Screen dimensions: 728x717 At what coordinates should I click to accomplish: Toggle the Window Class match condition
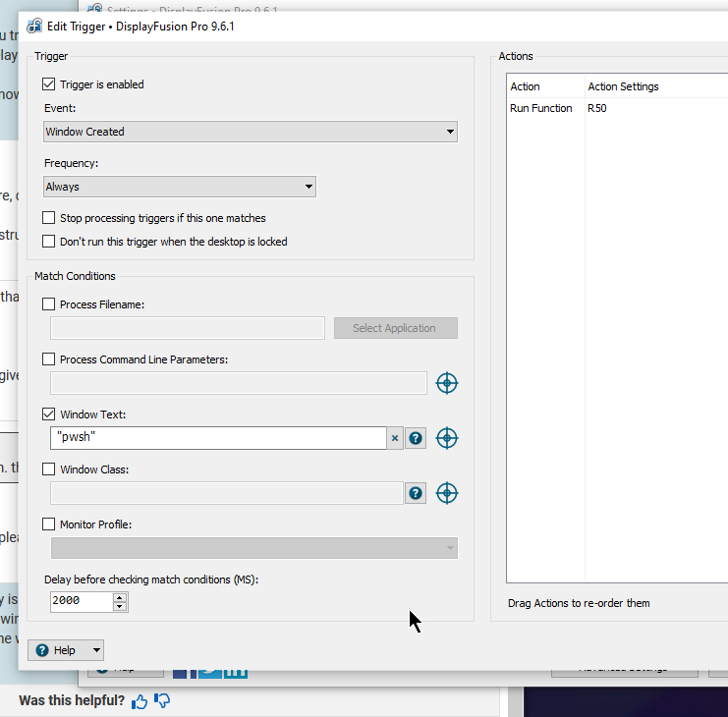50,469
